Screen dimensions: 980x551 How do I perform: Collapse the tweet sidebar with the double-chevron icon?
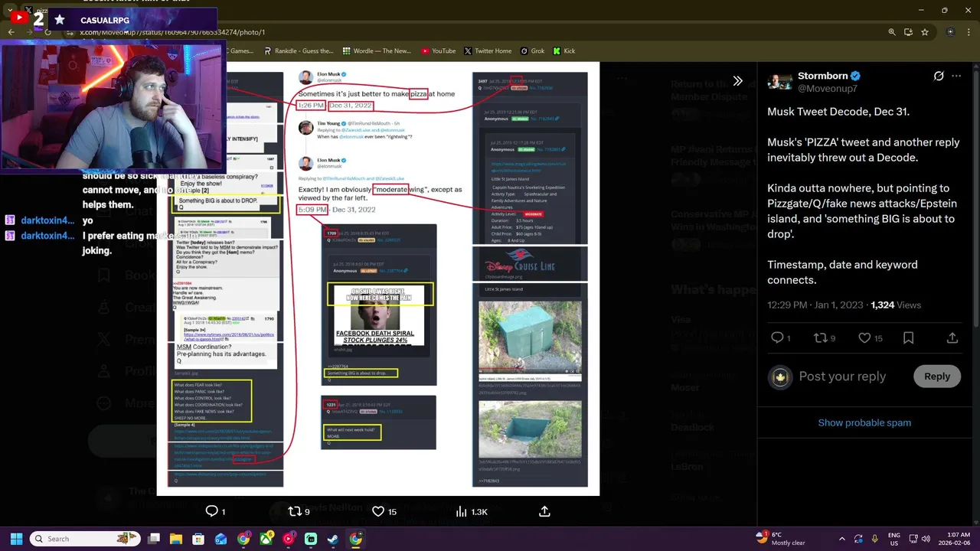tap(737, 80)
